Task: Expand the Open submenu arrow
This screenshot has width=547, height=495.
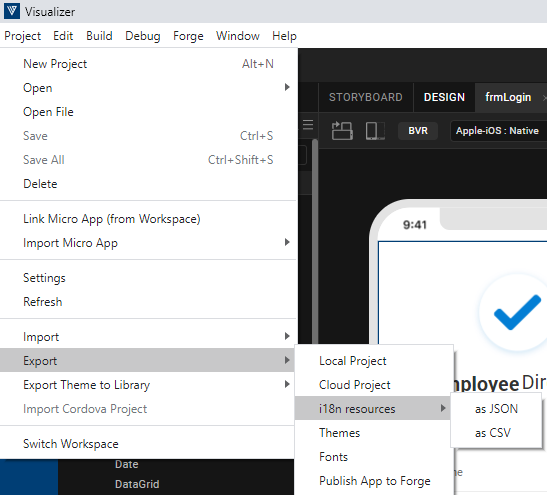Action: click(287, 87)
